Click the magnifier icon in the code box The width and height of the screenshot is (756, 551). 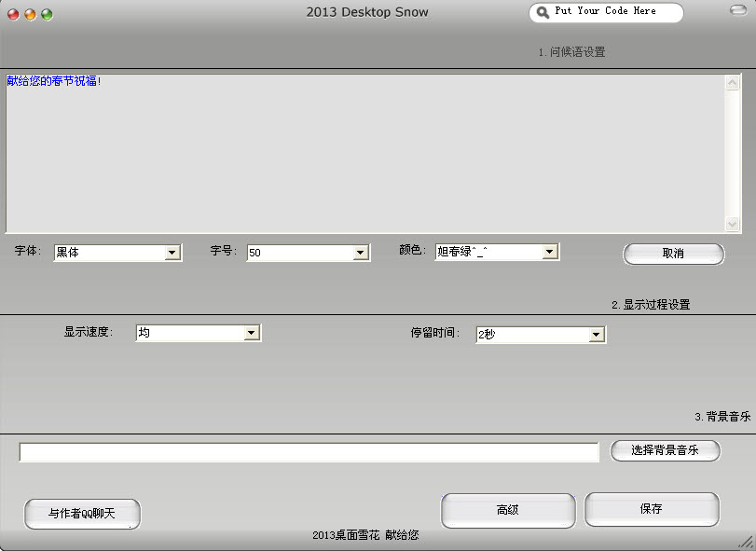point(543,13)
